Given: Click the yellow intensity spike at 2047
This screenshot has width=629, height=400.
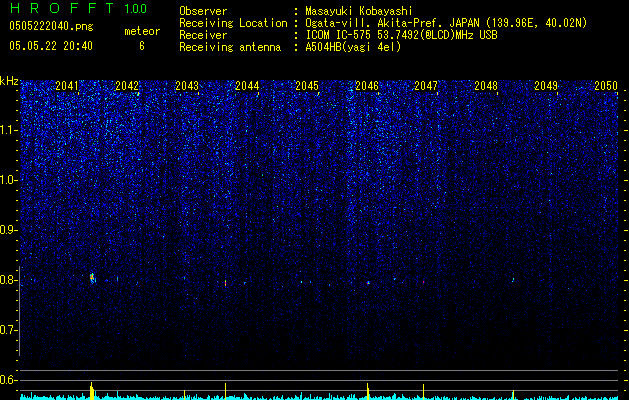Looking at the screenshot, I should [x=423, y=392].
